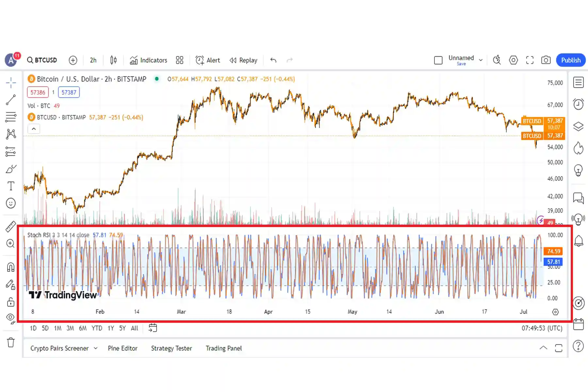Open the Indicators dialog
The height and width of the screenshot is (392, 588).
pos(149,60)
